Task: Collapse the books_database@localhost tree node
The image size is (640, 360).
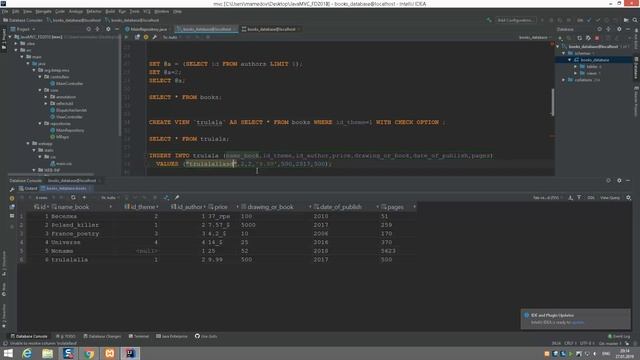Action: [x=558, y=47]
